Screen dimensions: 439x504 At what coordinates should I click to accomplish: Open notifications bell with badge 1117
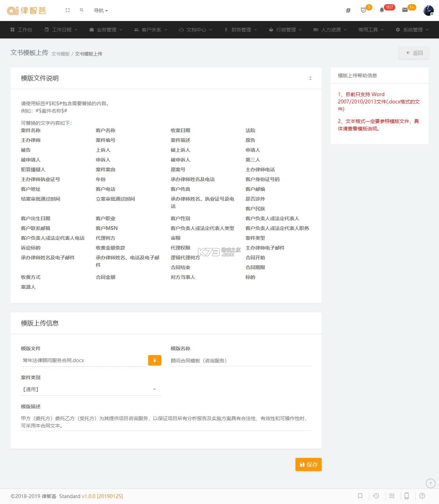382,10
